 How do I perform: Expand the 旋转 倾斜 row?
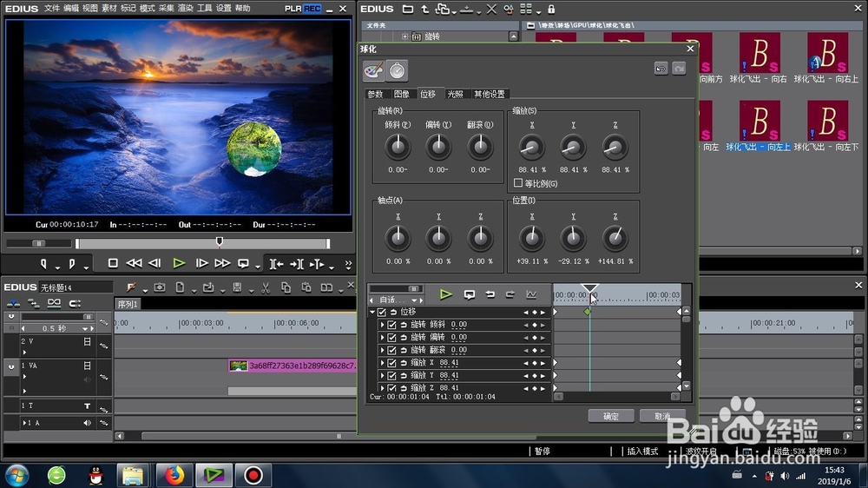(x=382, y=325)
